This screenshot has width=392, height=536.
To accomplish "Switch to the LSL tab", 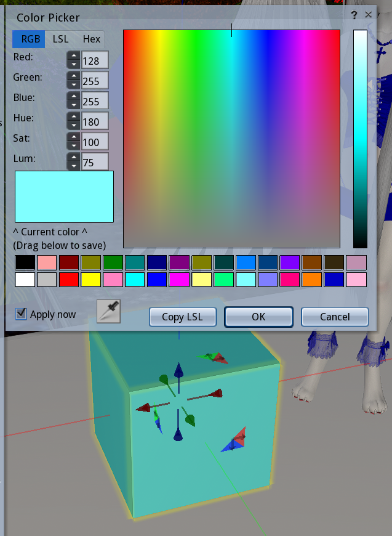I will 60,39.
